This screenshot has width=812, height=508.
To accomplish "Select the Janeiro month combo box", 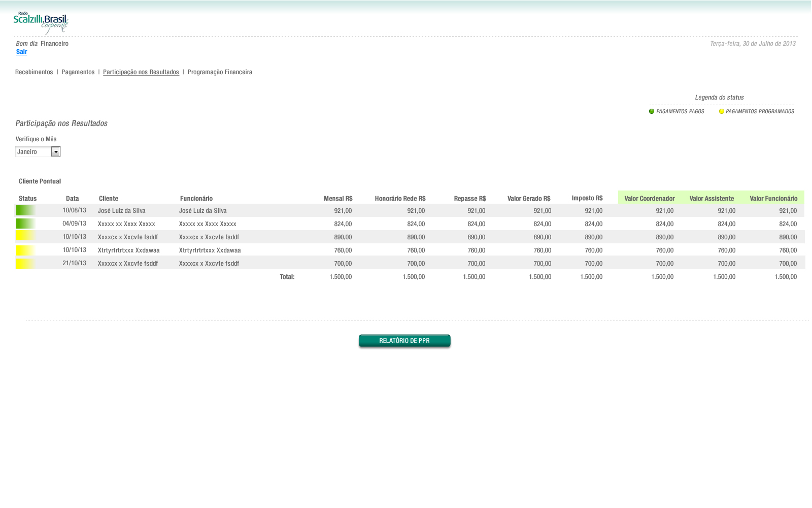I will [33, 152].
